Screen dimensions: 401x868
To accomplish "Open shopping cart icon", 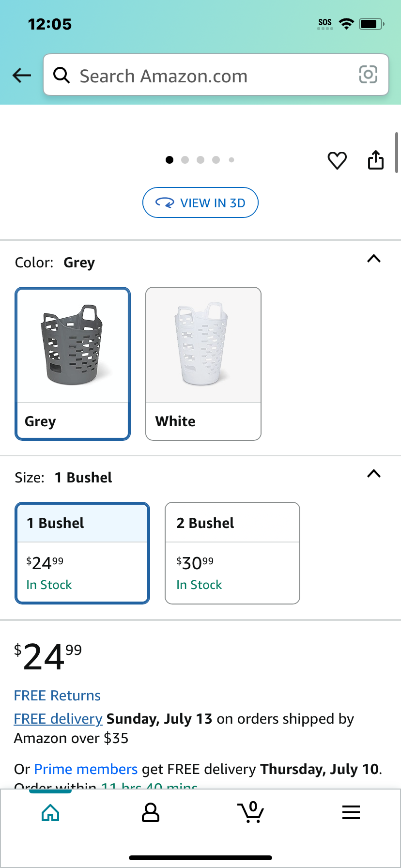I will tap(251, 812).
